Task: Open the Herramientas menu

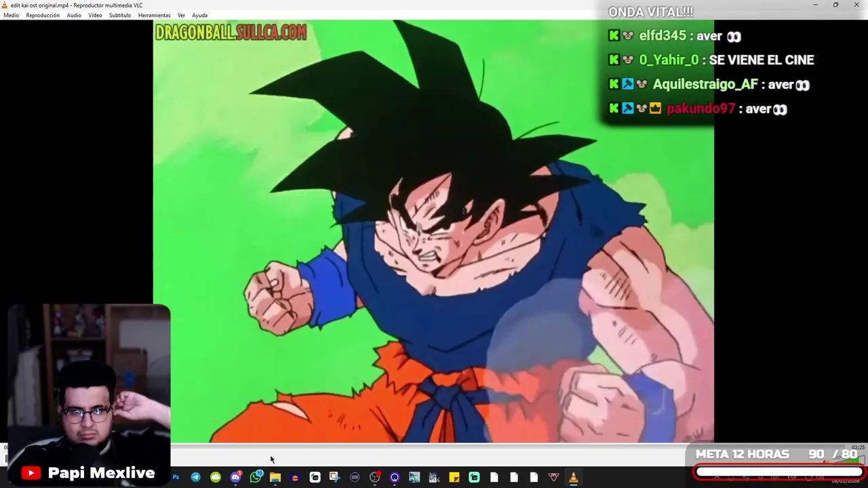Action: point(154,15)
